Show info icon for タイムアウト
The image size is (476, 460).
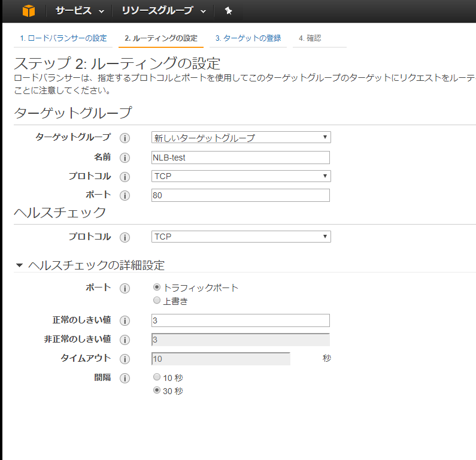[125, 359]
